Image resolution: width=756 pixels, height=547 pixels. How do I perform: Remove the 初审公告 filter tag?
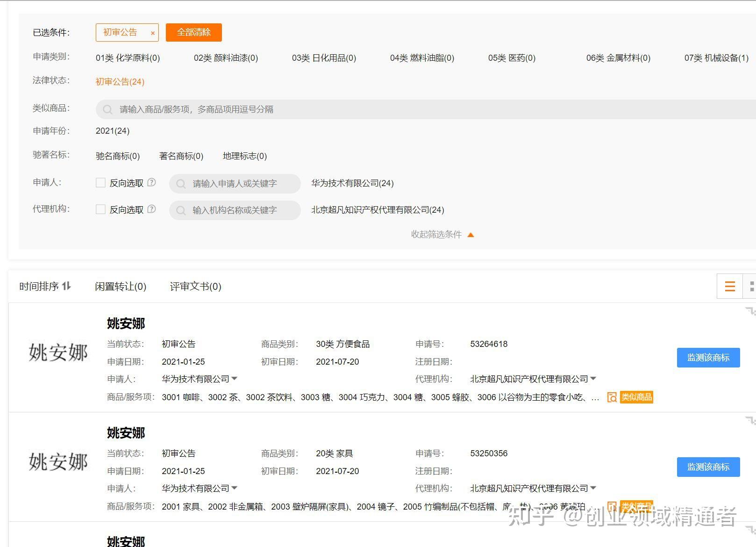(152, 33)
